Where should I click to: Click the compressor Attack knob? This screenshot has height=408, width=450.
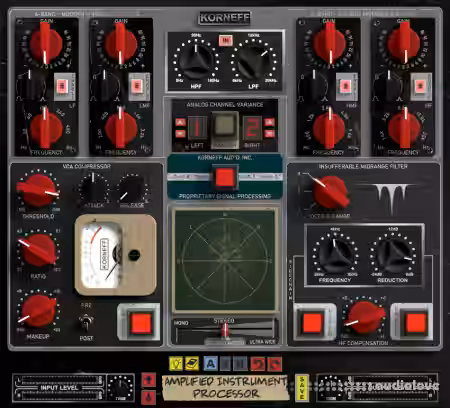point(93,188)
